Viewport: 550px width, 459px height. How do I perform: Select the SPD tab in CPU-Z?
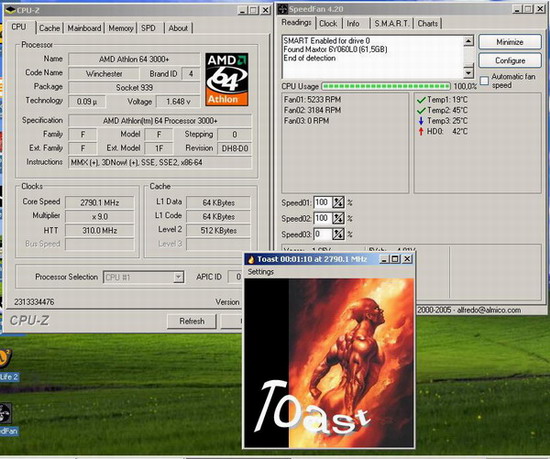[x=148, y=28]
